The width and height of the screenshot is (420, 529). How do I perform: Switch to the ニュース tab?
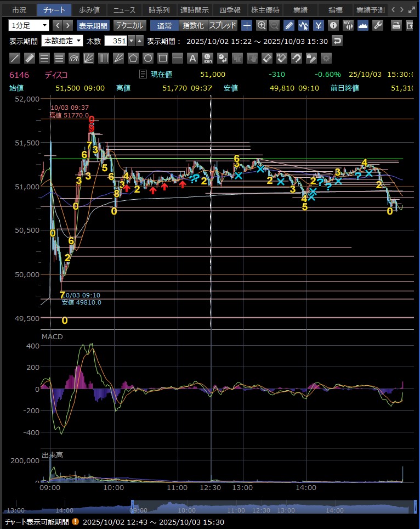click(124, 10)
